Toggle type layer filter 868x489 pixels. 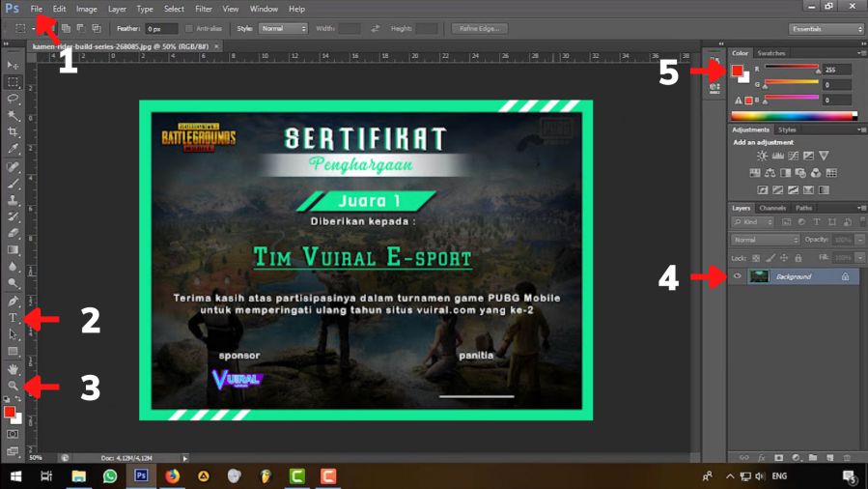pos(817,222)
